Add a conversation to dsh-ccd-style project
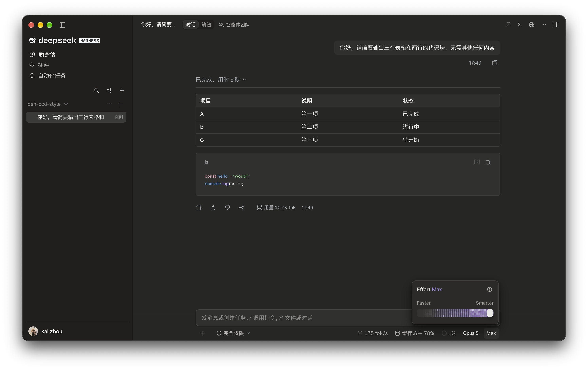Image resolution: width=588 pixels, height=370 pixels. [x=120, y=104]
